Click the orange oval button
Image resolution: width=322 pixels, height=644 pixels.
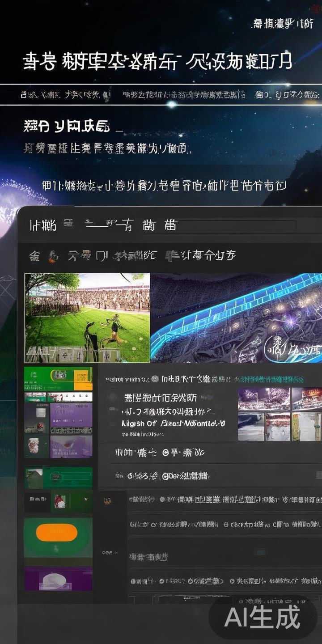[x=57, y=533]
